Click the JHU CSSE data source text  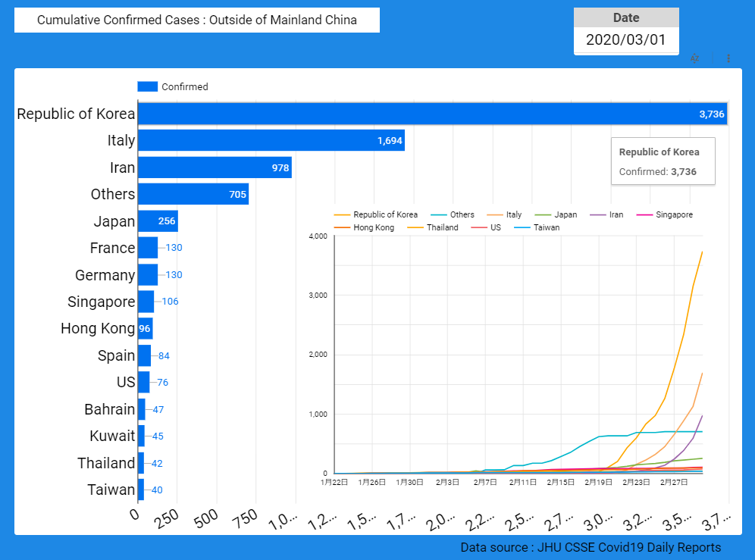pos(591,547)
